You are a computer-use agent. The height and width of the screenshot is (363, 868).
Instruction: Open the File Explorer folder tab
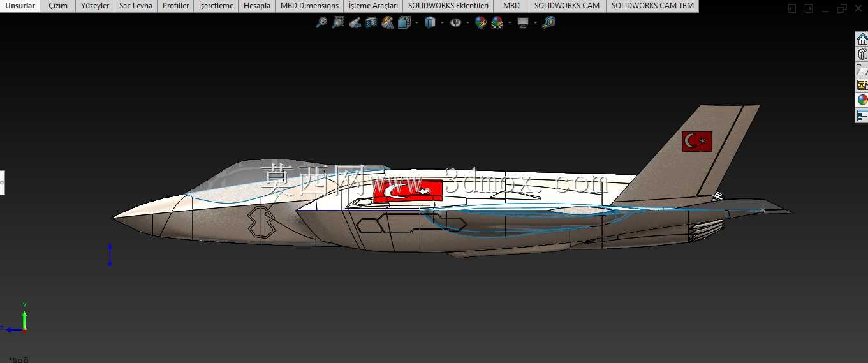click(862, 70)
